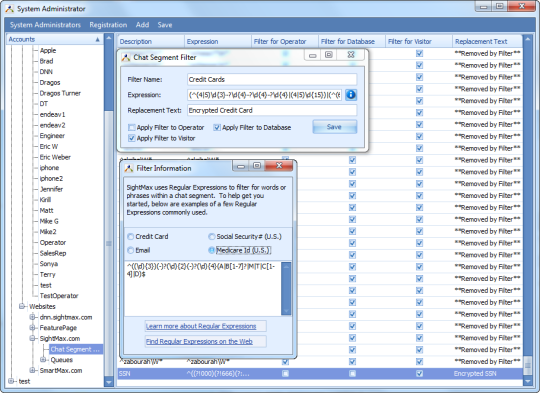Click scroll-down arrow in regex example box
Screen dimensions: 540x393
pos(286,311)
